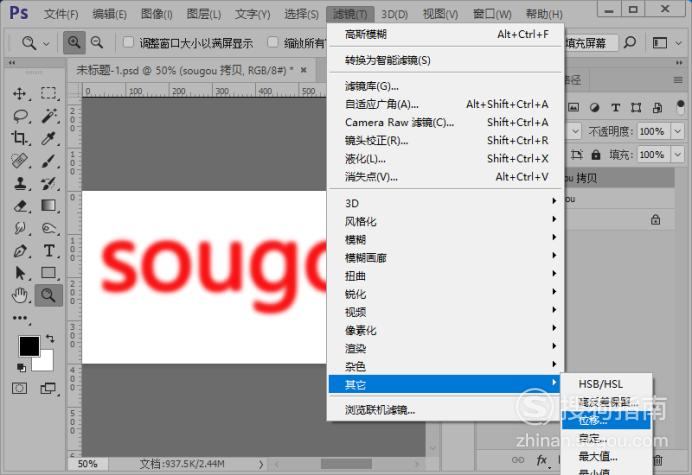Open the blend mode dropdown
The height and width of the screenshot is (475, 692).
click(x=575, y=131)
